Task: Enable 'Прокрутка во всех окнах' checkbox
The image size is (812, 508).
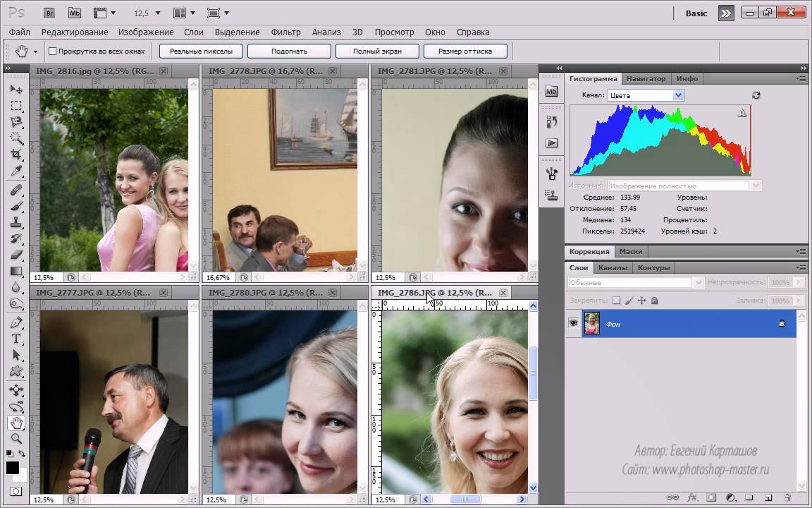Action: coord(52,52)
